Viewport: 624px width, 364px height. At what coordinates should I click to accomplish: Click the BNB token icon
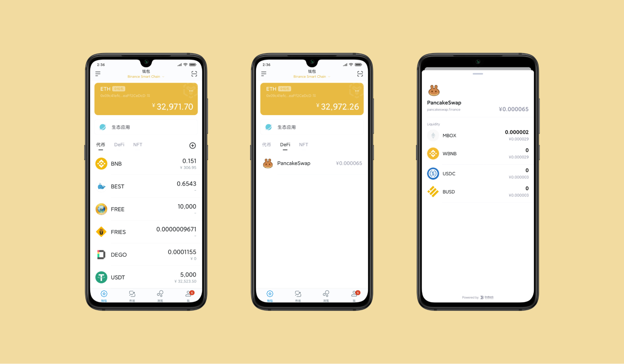point(101,163)
